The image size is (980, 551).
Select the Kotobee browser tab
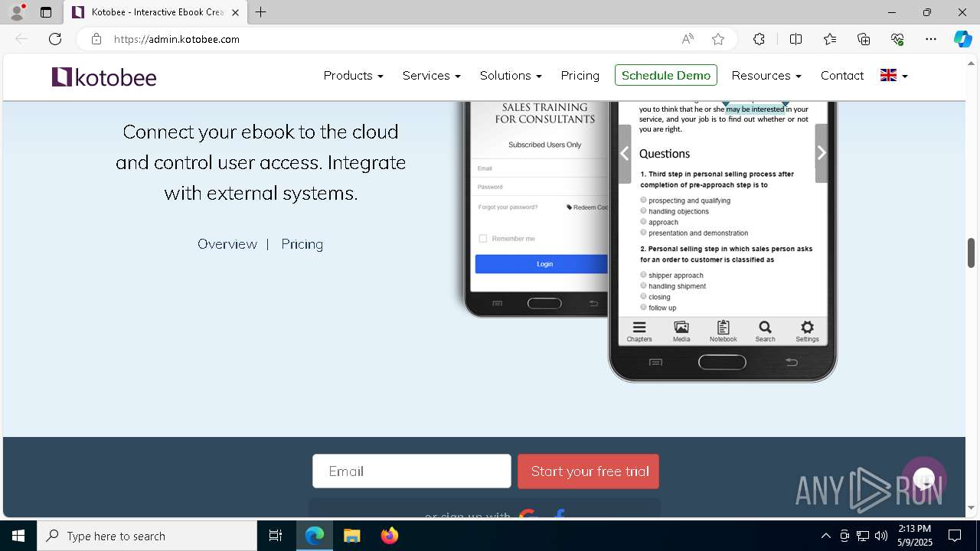[x=155, y=12]
